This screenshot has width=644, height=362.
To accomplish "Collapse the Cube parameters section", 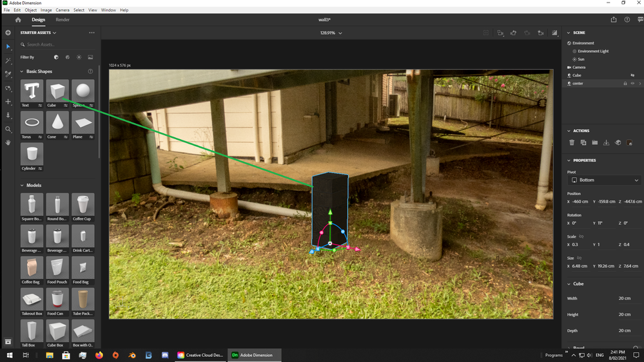I will (x=569, y=284).
